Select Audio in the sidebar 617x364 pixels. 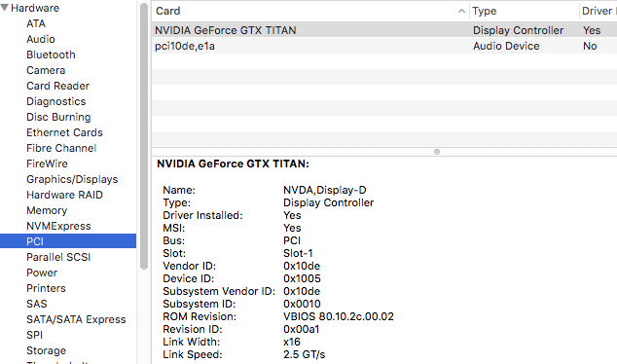(41, 39)
